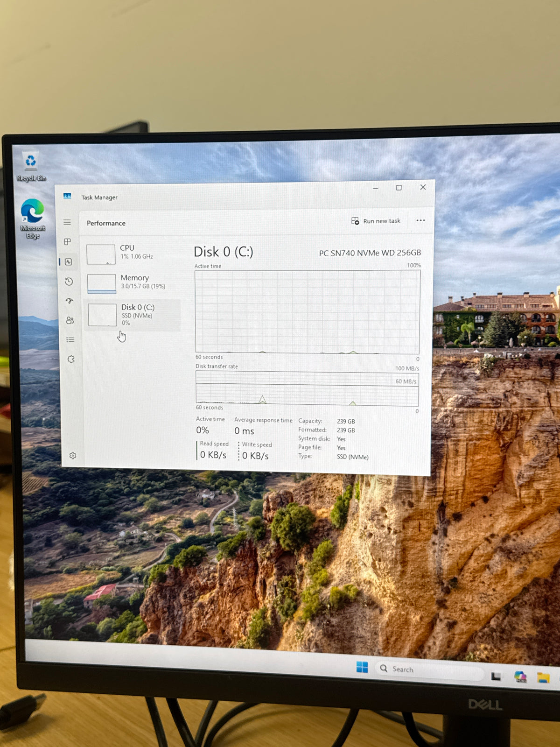
Task: Go to the Processes page icon
Action: tap(68, 242)
